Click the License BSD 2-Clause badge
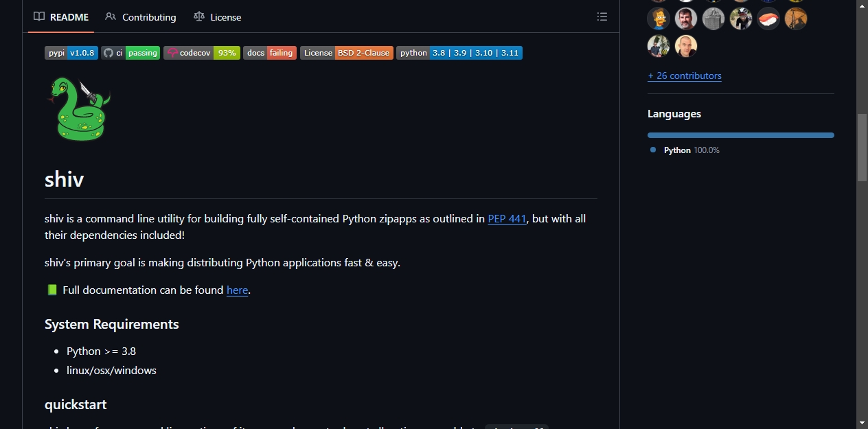The width and height of the screenshot is (868, 429). coord(347,53)
